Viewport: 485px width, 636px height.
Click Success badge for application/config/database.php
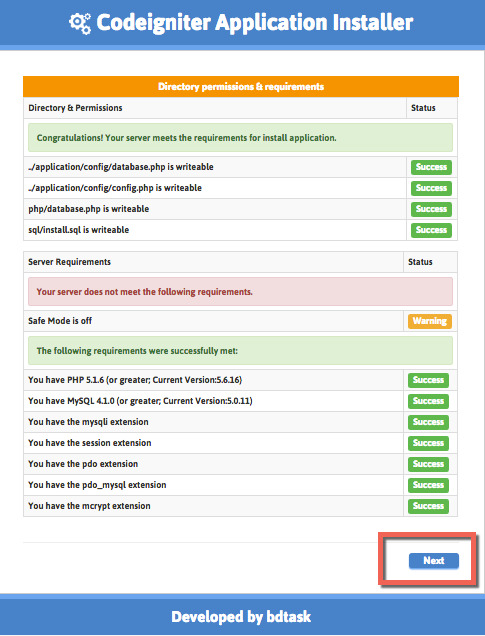click(431, 167)
